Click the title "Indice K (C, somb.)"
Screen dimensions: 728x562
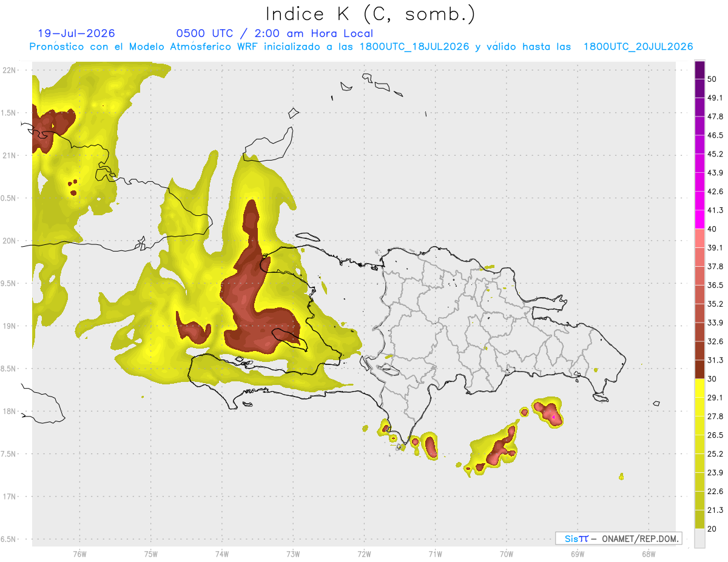point(370,15)
